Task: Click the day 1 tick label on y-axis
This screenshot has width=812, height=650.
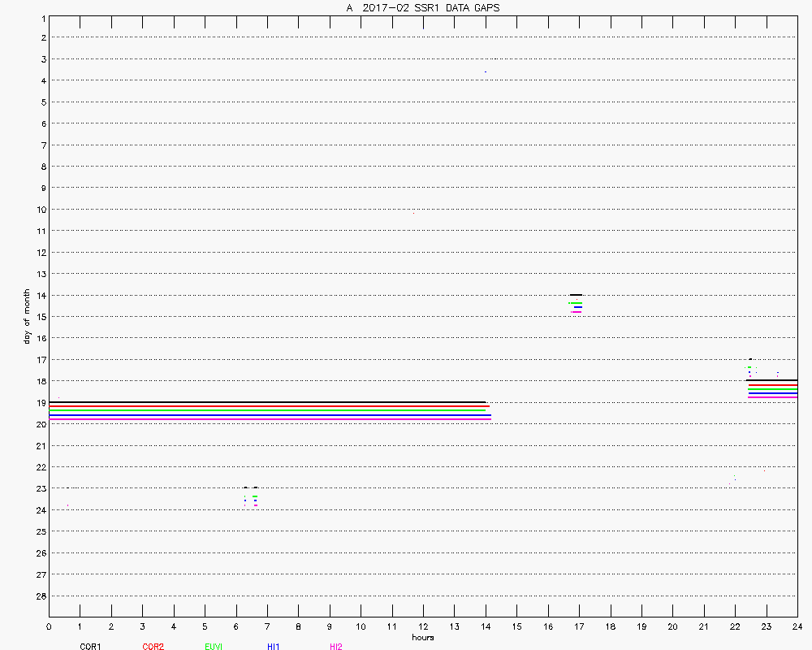Action: 42,16
